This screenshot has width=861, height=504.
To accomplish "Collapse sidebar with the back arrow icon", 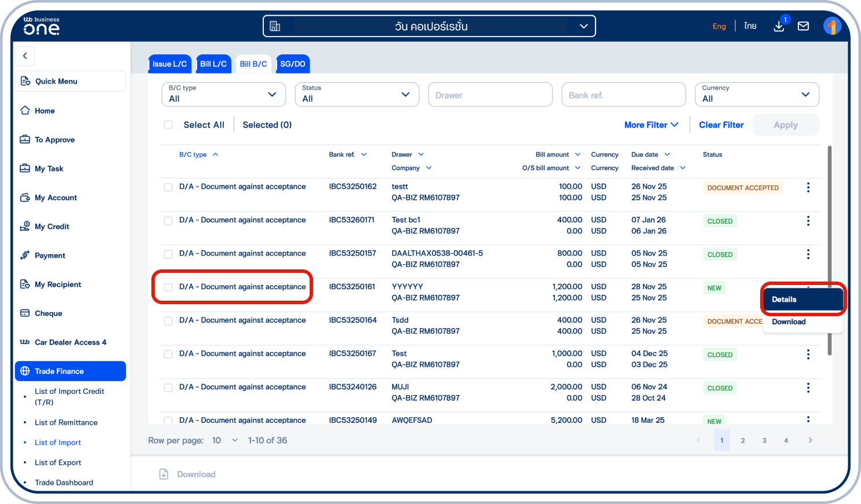I will coord(25,56).
